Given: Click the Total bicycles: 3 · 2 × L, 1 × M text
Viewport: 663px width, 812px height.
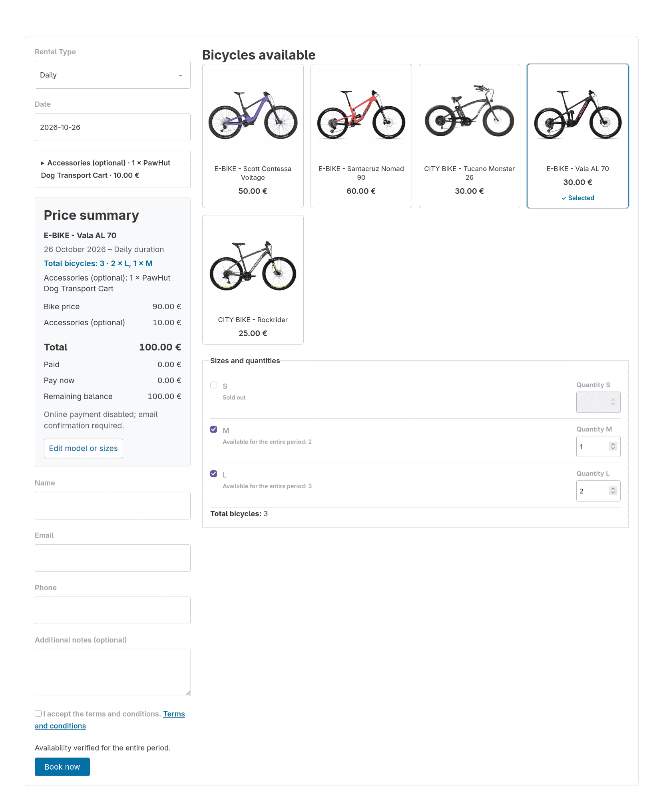Looking at the screenshot, I should (98, 263).
